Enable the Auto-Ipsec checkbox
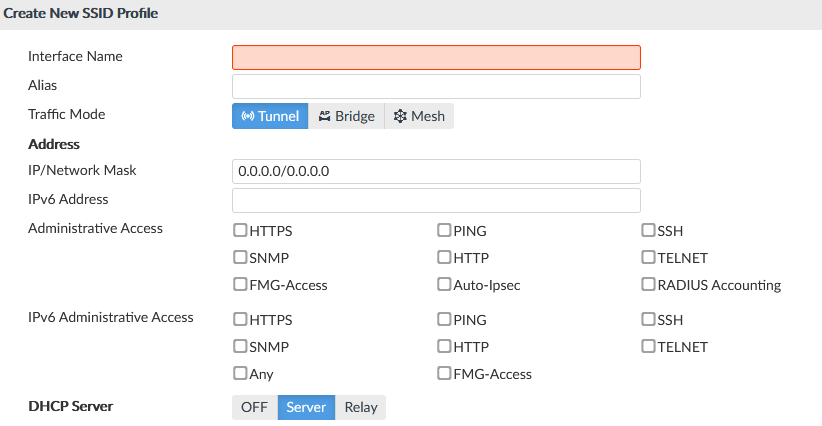Image resolution: width=822 pixels, height=426 pixels. point(444,284)
